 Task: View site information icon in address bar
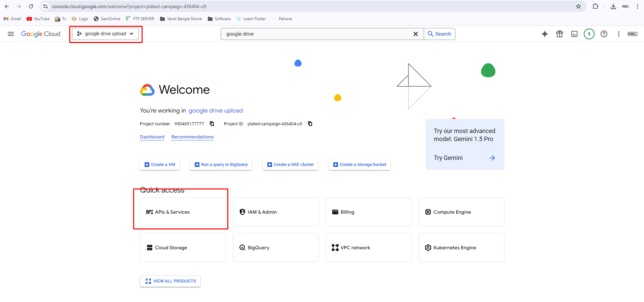(x=45, y=6)
